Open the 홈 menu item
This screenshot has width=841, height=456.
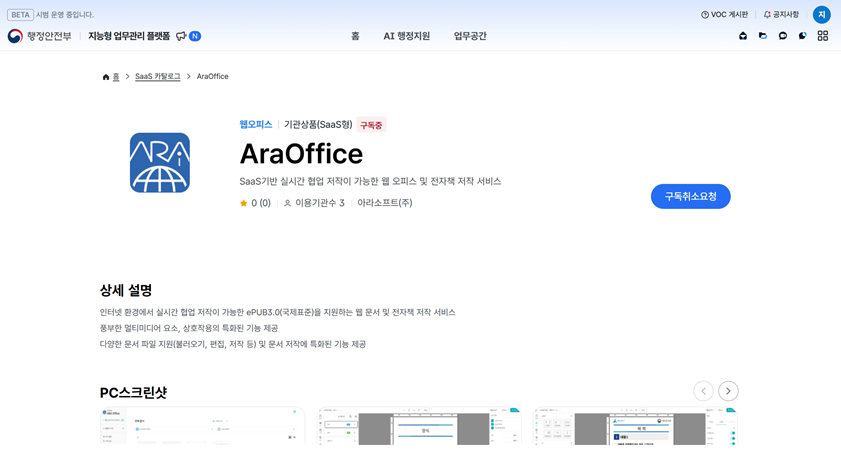click(x=355, y=36)
